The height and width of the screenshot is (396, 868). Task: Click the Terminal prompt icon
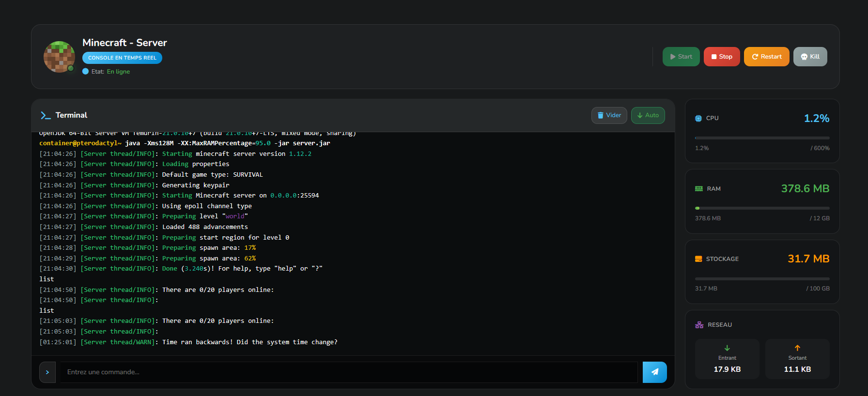click(46, 115)
